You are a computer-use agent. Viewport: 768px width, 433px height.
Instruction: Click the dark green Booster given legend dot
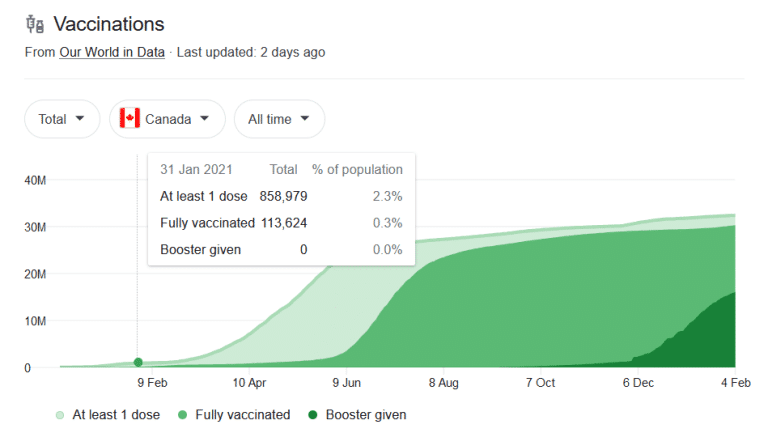coord(314,414)
